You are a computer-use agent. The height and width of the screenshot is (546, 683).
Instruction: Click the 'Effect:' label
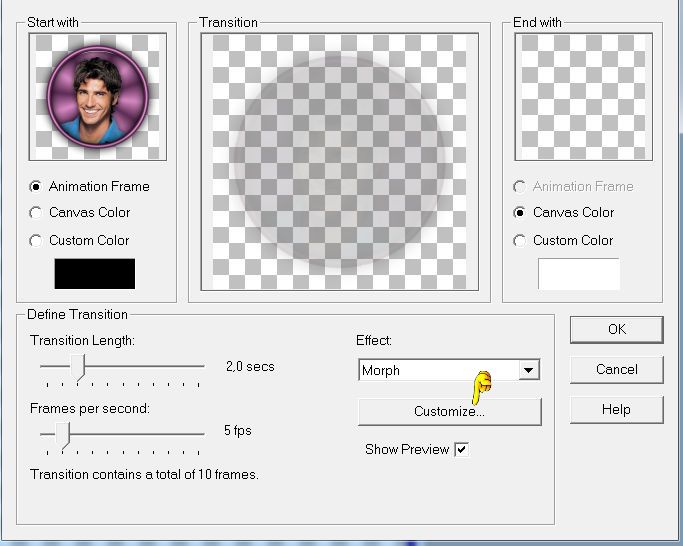[x=374, y=340]
